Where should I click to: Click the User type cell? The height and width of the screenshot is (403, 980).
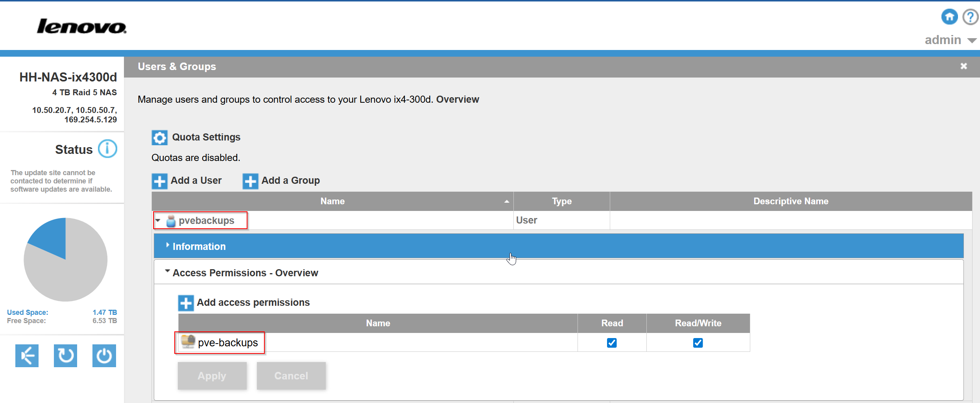[561, 220]
